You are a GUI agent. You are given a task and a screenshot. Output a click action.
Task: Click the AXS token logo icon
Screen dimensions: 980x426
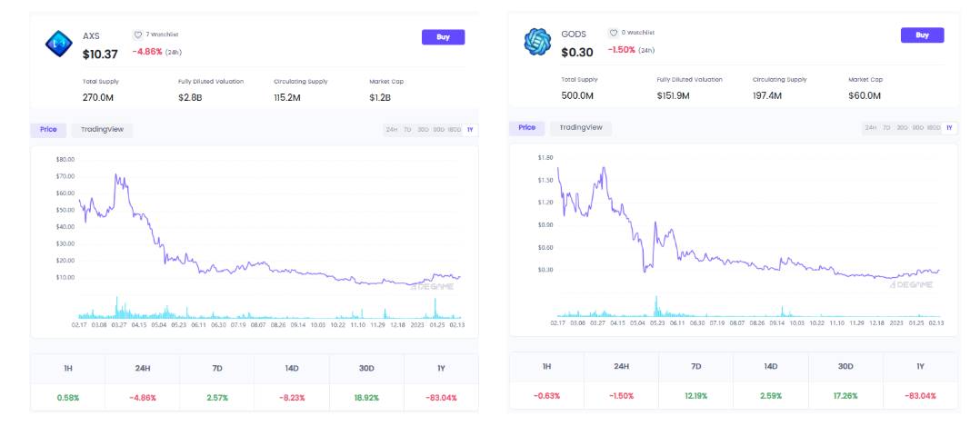pyautogui.click(x=59, y=43)
